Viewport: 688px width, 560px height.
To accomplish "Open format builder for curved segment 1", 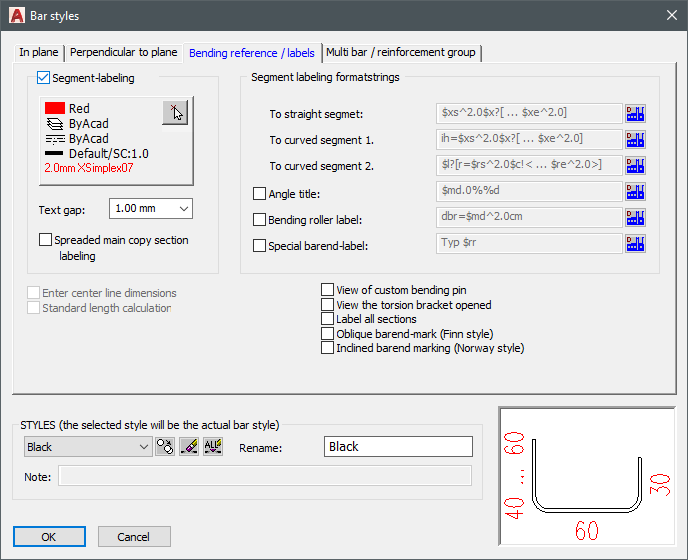I will [635, 140].
